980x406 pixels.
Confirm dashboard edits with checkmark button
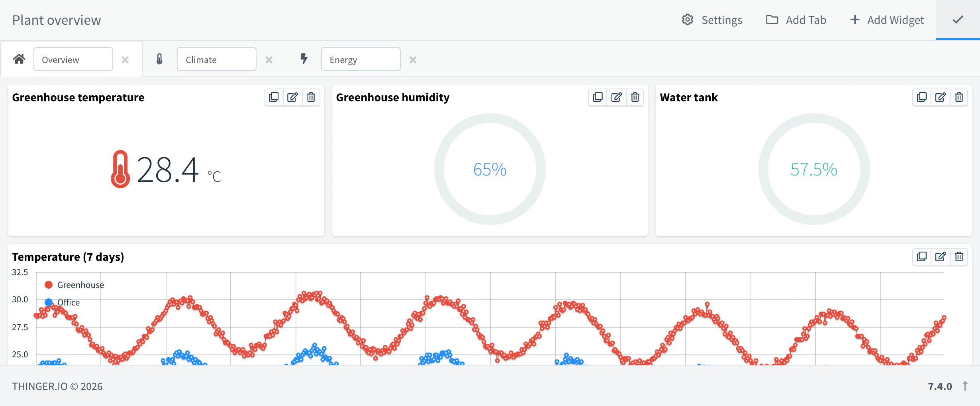(x=958, y=20)
